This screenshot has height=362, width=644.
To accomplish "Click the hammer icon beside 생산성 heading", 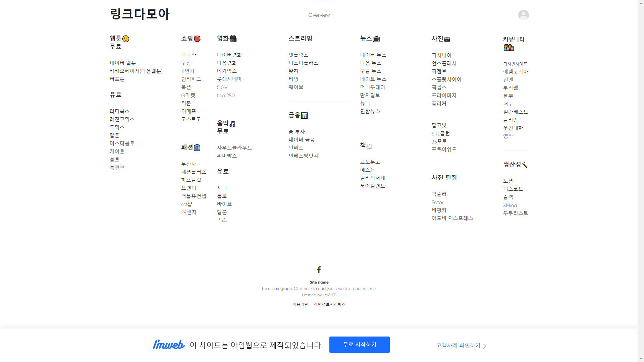I will tap(525, 165).
